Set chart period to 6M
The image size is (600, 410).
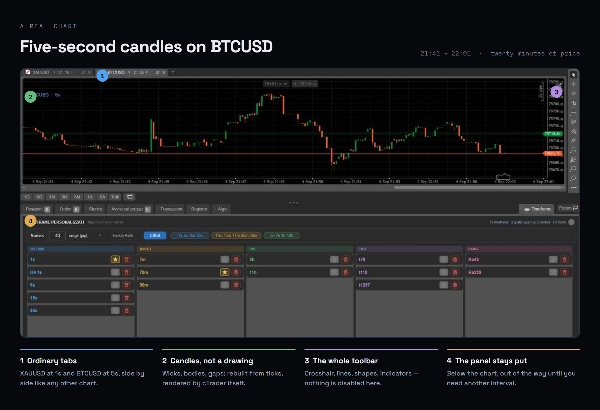(77, 197)
